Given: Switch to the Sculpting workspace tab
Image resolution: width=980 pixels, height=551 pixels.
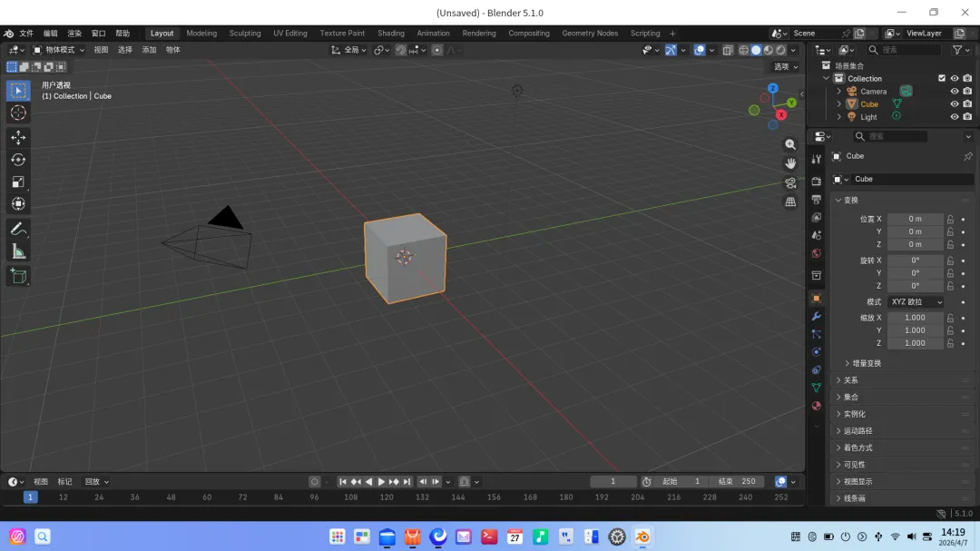Looking at the screenshot, I should click(245, 34).
